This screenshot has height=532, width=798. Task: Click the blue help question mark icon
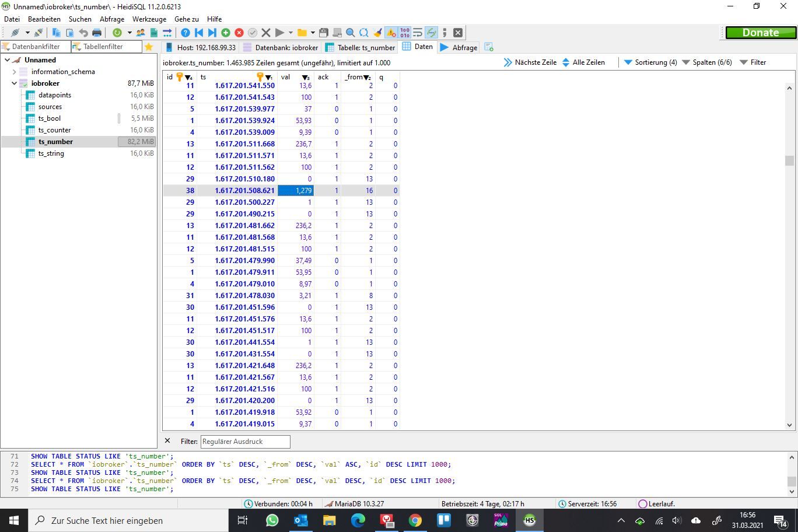point(185,33)
